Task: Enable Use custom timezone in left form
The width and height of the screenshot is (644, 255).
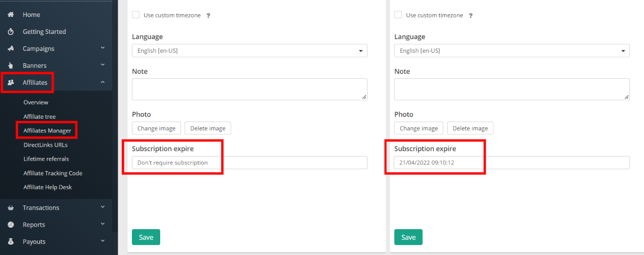Action: [x=136, y=15]
